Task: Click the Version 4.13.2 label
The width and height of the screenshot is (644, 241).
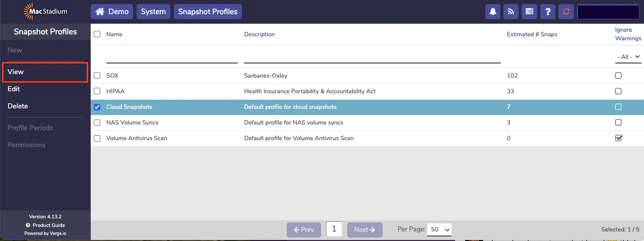Action: coord(45,216)
